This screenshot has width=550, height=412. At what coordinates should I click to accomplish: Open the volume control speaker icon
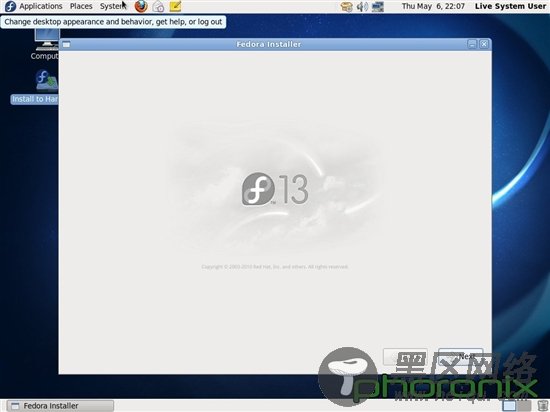362,7
